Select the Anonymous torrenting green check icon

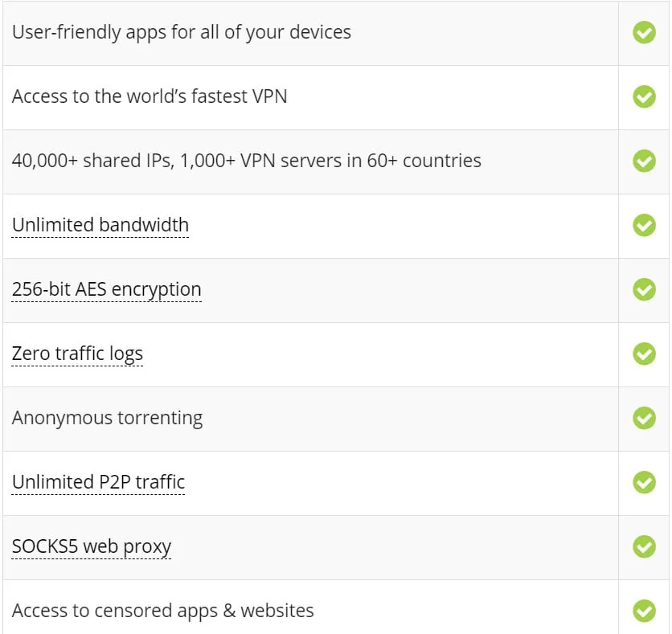(644, 418)
